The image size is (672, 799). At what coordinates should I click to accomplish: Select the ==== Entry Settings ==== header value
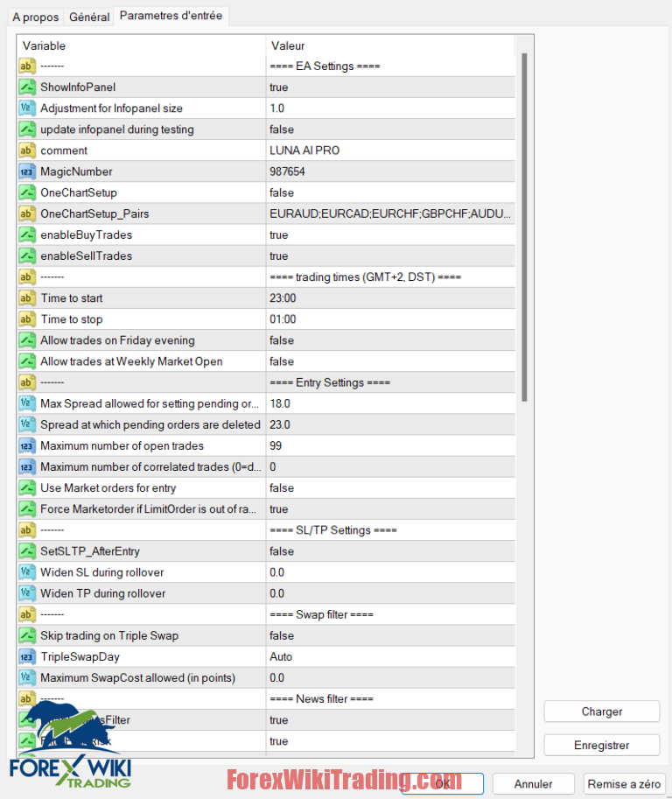[391, 382]
